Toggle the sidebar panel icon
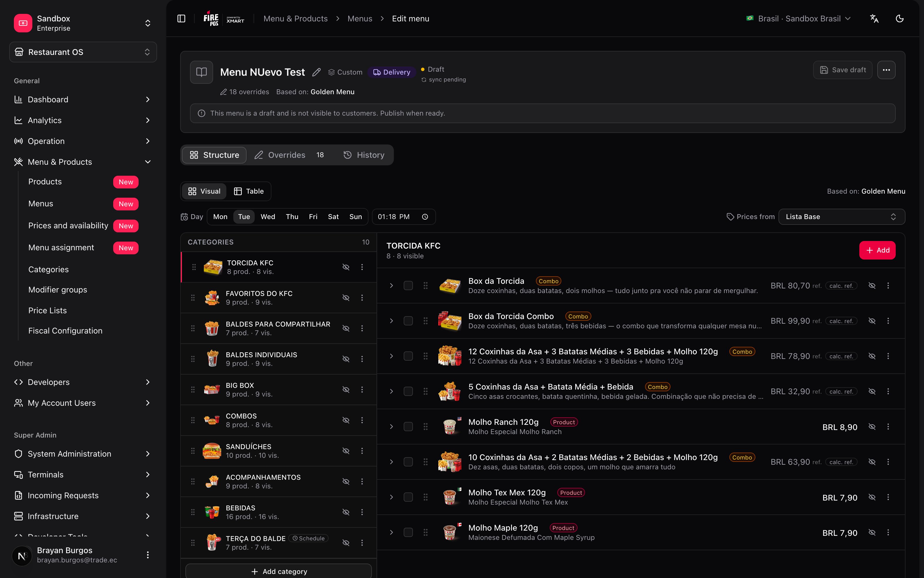Viewport: 924px width, 578px height. 181,18
